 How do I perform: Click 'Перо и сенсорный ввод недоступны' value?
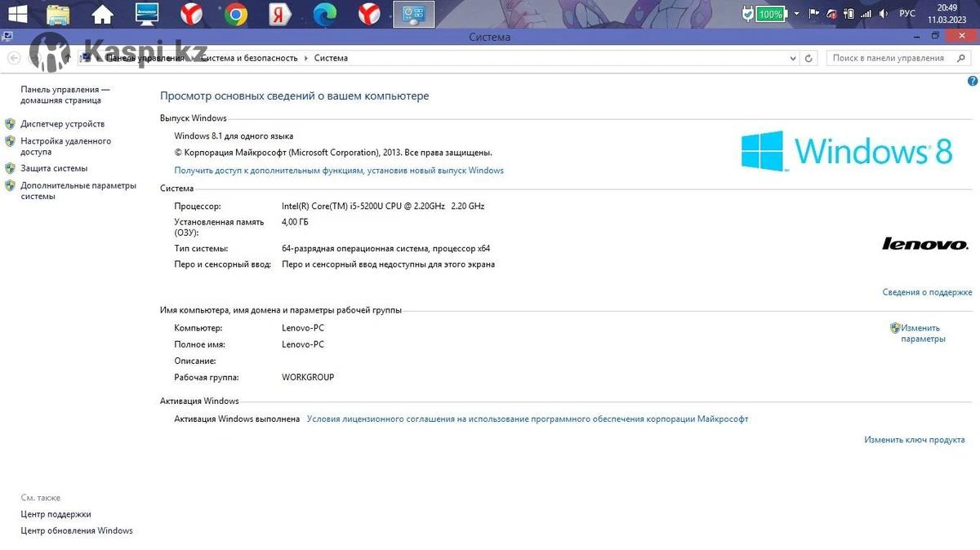388,264
